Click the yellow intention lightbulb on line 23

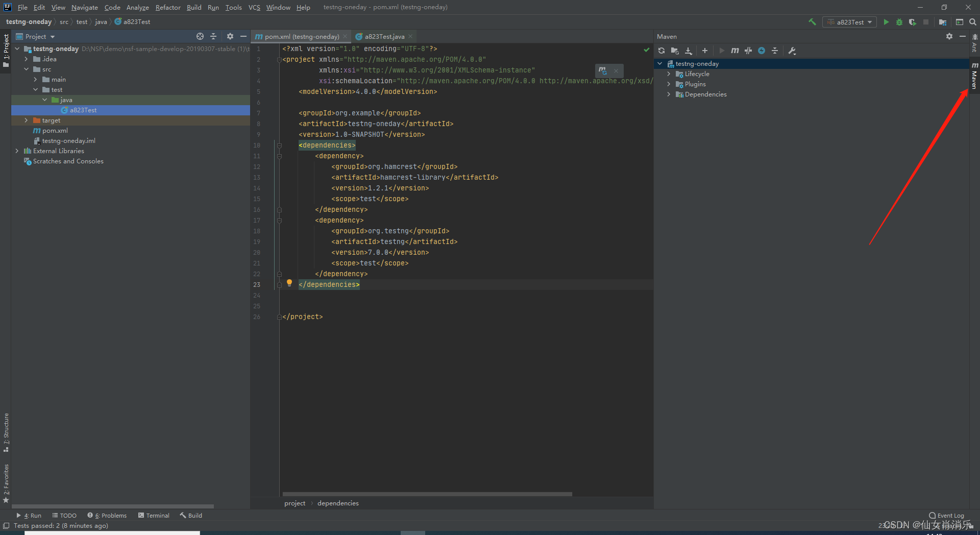pos(289,283)
